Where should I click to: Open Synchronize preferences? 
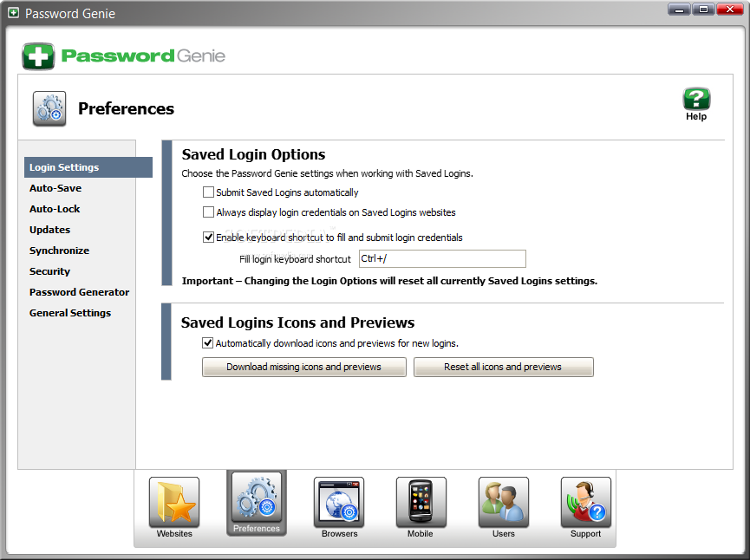click(59, 251)
